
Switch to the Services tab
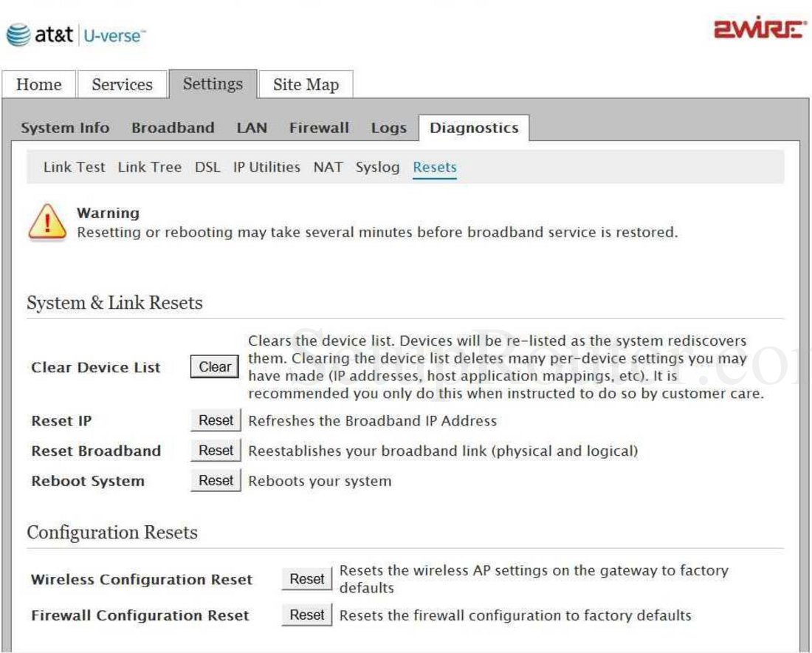[122, 85]
